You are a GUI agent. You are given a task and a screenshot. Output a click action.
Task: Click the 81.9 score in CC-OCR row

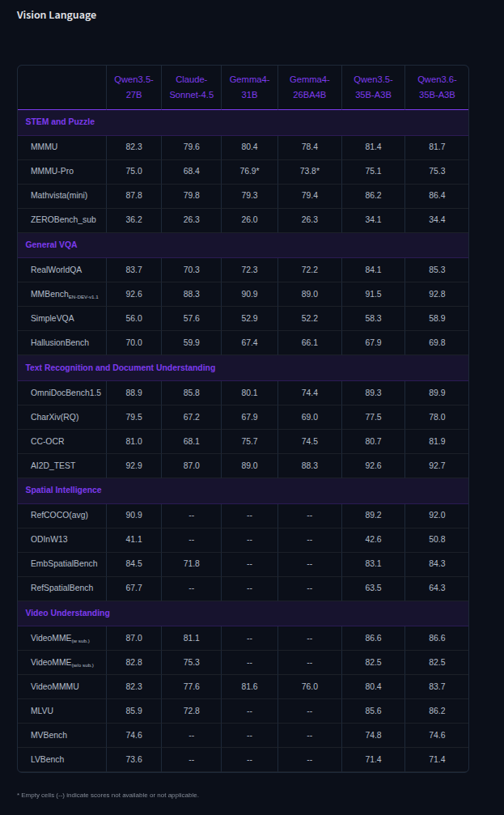(x=437, y=441)
